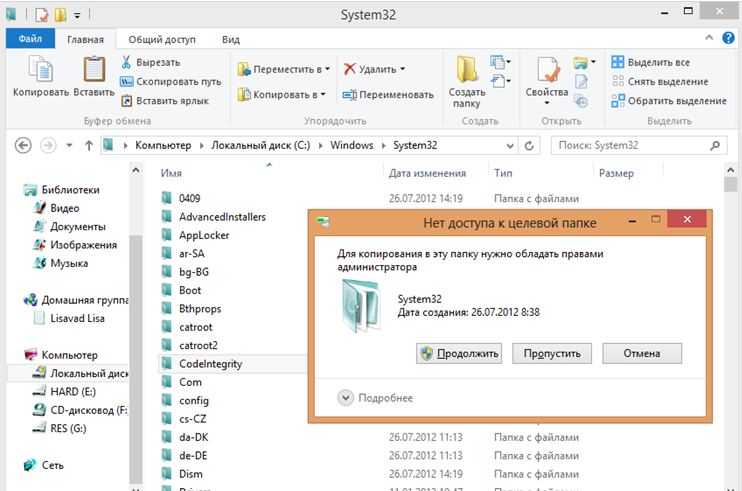
Task: Select the catroot2 folder
Action: click(189, 345)
